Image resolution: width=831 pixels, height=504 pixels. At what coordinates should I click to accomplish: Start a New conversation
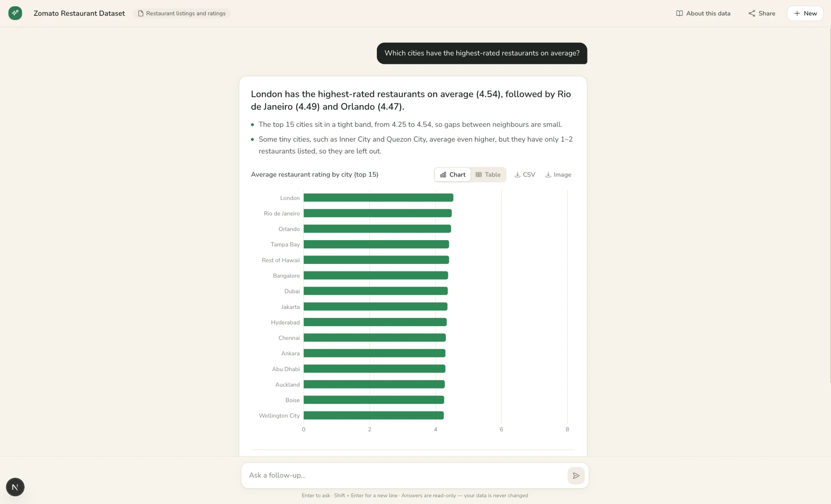coord(805,13)
